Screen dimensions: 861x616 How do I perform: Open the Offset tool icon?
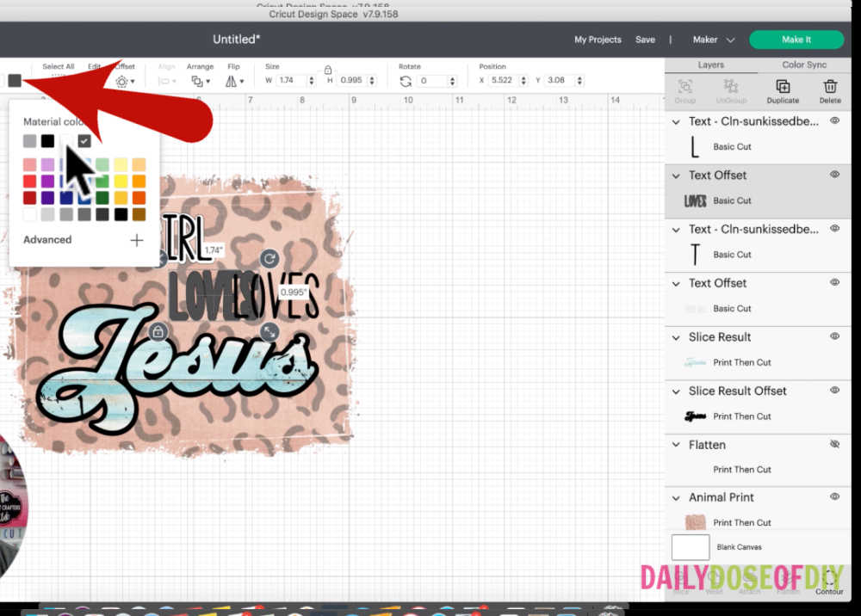[x=123, y=79]
